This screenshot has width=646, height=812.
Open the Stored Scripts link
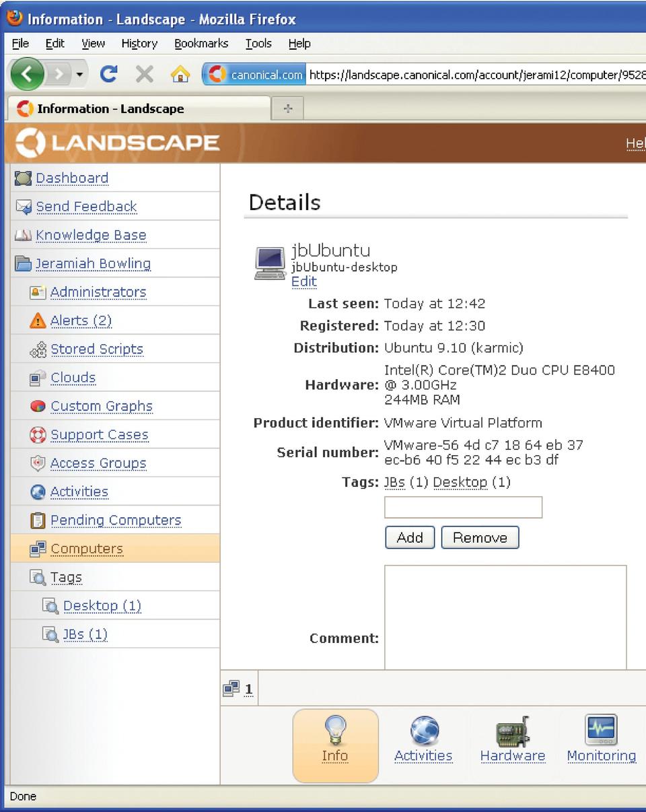tap(97, 349)
